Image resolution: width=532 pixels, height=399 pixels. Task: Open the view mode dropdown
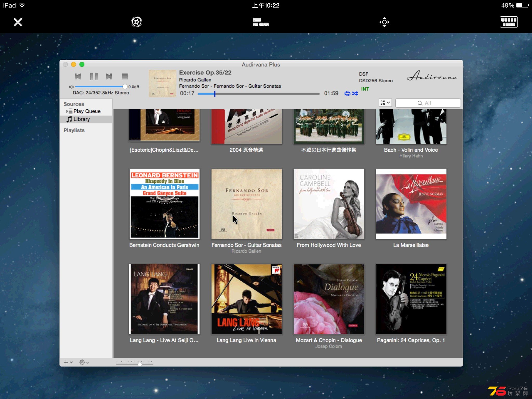[385, 103]
